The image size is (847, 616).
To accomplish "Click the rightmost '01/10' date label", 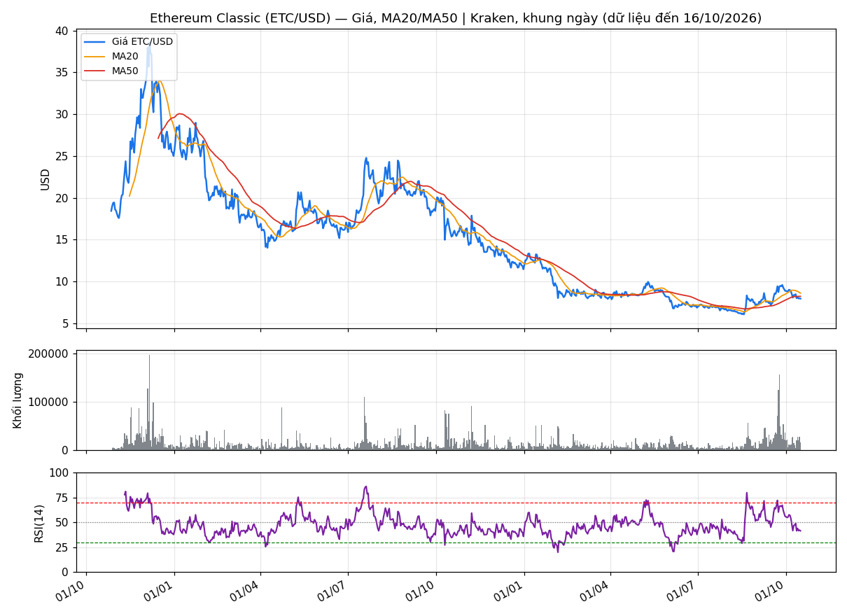I will click(771, 591).
